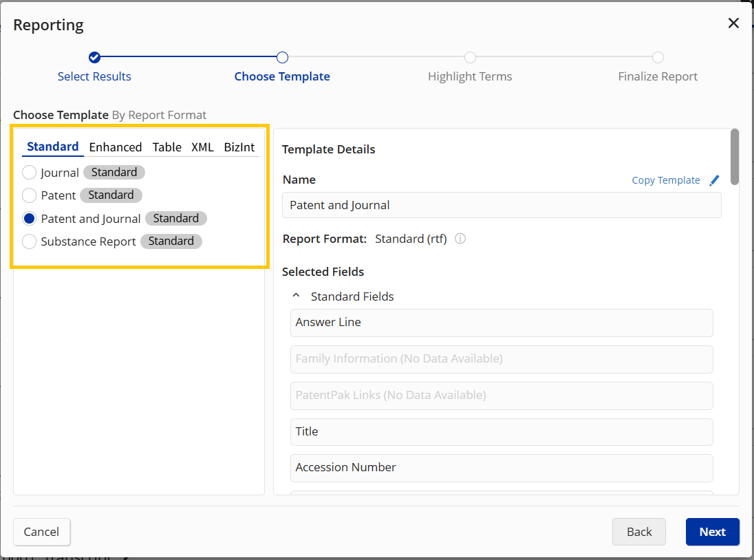The height and width of the screenshot is (560, 754).
Task: Click the Template Details vertical scrollbar
Action: point(735,157)
